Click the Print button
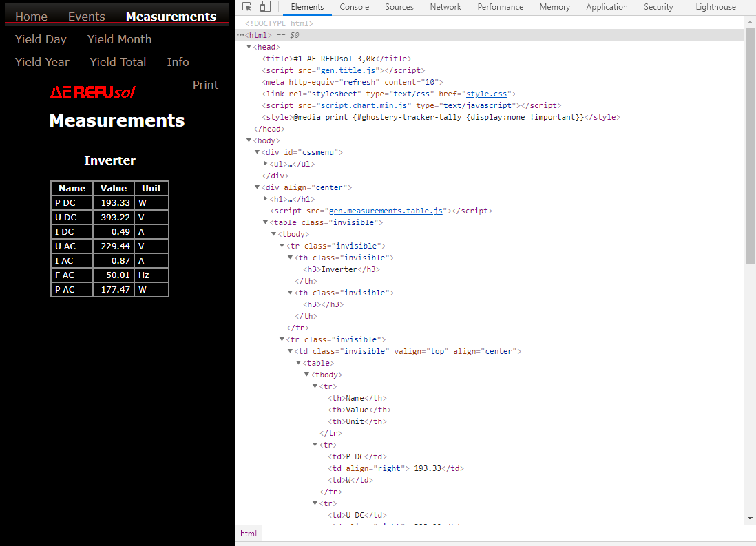The image size is (756, 546). tap(205, 85)
